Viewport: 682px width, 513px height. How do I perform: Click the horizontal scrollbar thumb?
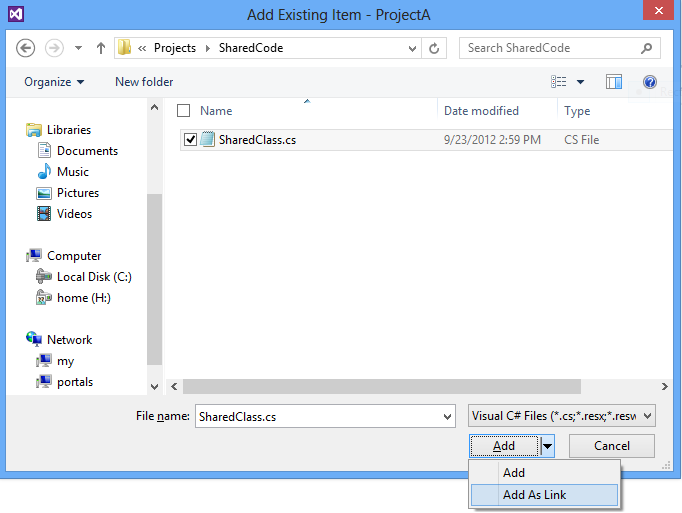[x=382, y=386]
